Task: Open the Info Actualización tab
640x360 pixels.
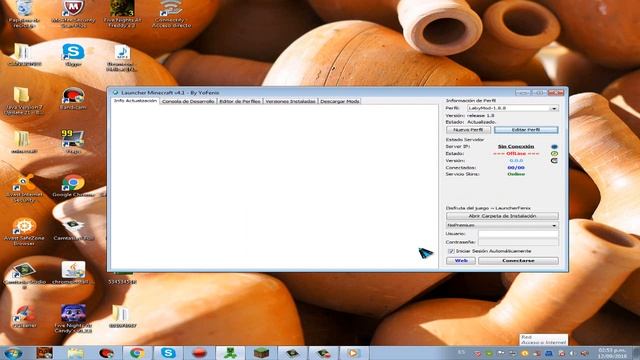Action: tap(135, 100)
